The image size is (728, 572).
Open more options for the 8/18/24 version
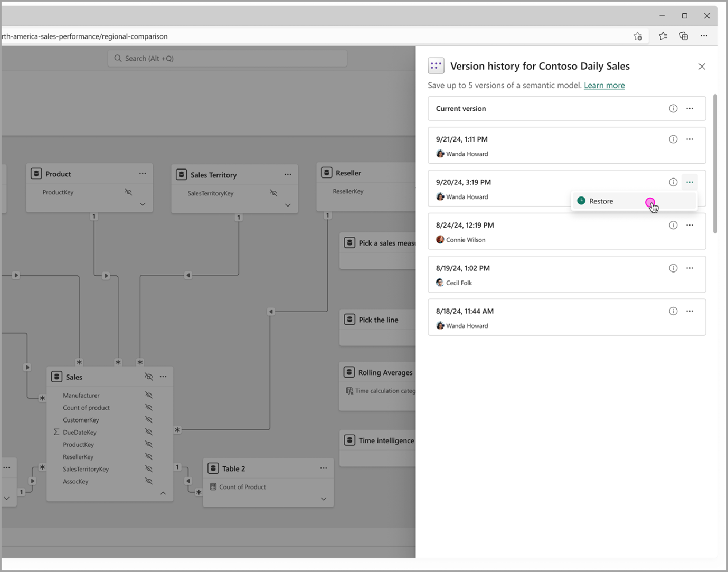pyautogui.click(x=689, y=311)
